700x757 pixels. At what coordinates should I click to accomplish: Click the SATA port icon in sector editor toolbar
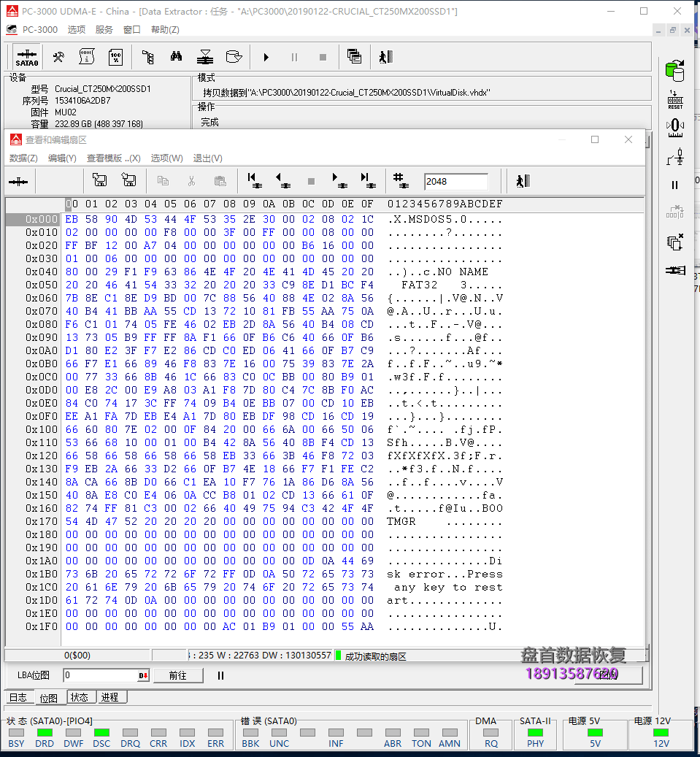[x=18, y=182]
